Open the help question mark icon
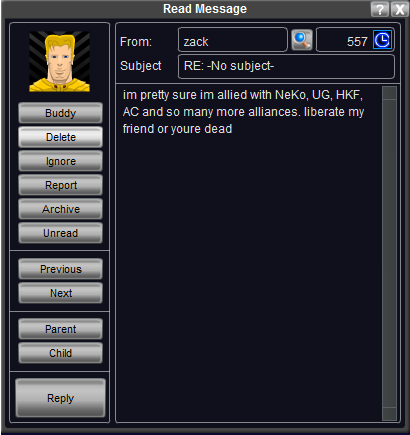This screenshot has width=410, height=435. tap(380, 9)
